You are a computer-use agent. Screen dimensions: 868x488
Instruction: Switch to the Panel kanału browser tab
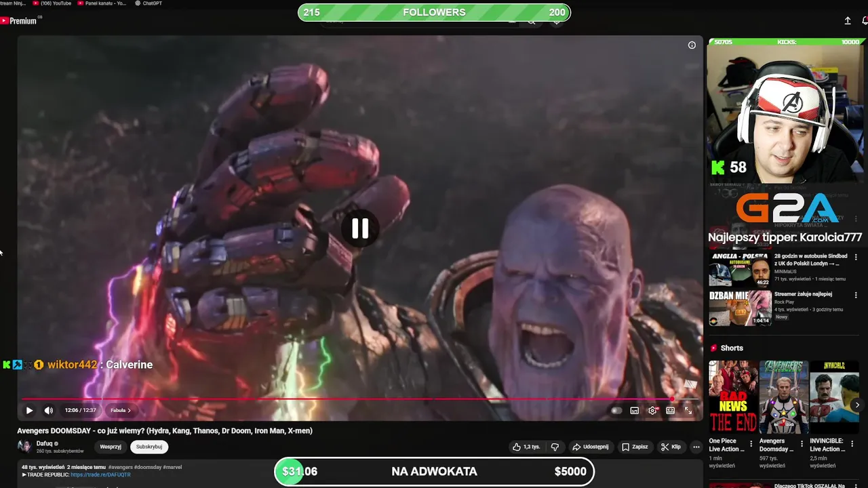click(102, 3)
